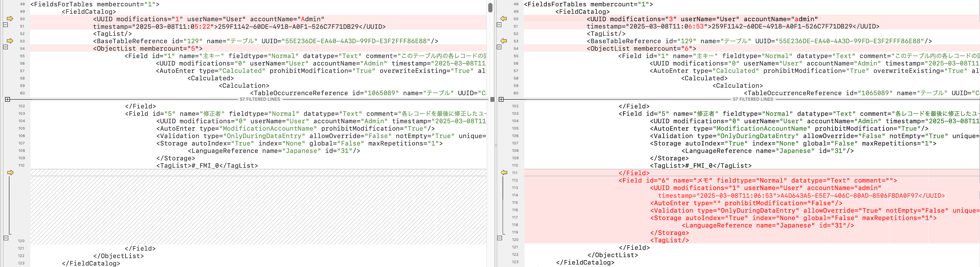The width and height of the screenshot is (980, 267).
Task: Click the copy-right arrow at left line 53
Action: coord(10,41)
